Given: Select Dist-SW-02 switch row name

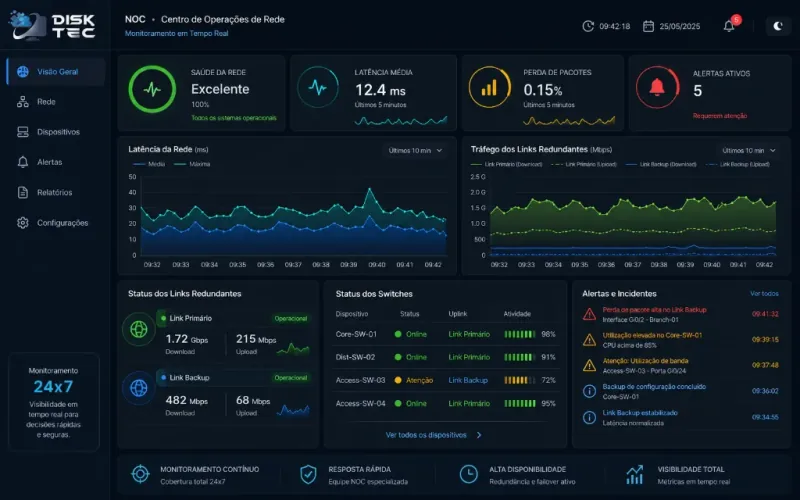Looking at the screenshot, I should coord(355,357).
